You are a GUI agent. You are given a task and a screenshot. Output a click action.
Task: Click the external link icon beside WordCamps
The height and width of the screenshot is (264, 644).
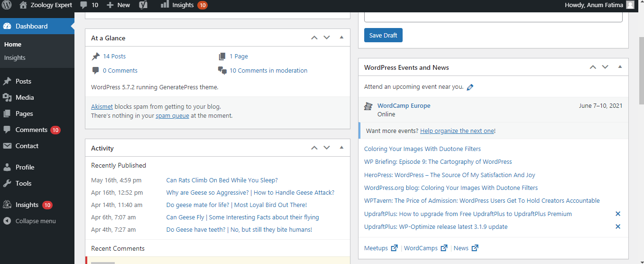(444, 248)
